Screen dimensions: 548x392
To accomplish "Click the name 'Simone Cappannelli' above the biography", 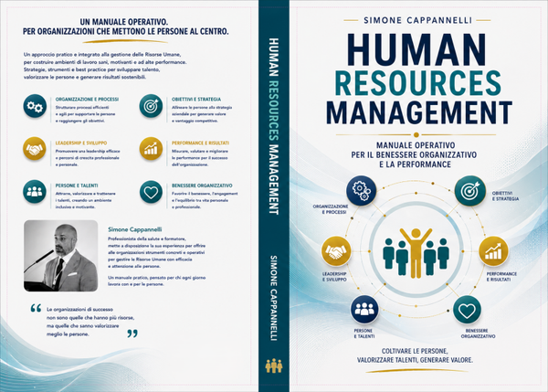I will coord(135,229).
